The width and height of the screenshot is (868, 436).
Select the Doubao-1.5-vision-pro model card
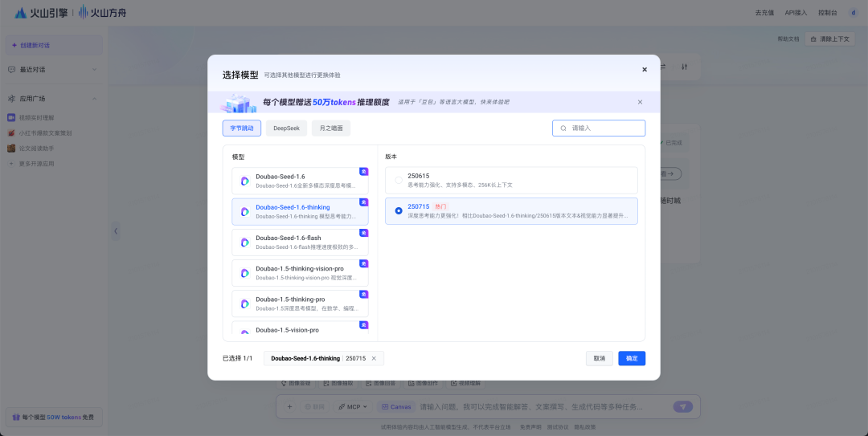(300, 328)
